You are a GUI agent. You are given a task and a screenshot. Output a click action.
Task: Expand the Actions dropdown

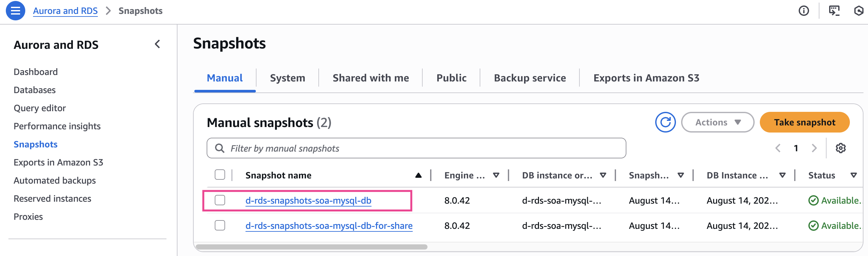pyautogui.click(x=717, y=122)
